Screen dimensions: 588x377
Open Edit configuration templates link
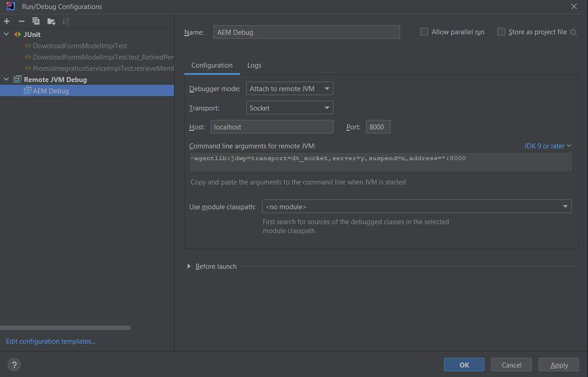(x=51, y=341)
